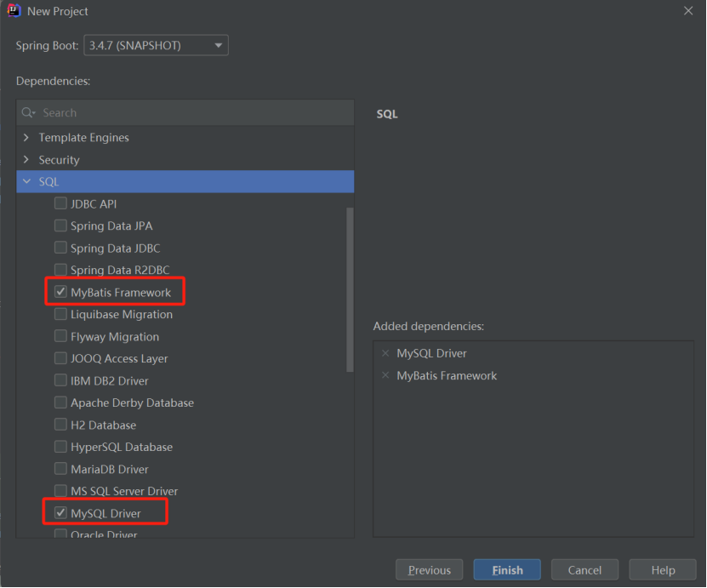Enable Liquibase Migration dependency
Viewport: 707px width, 588px height.
(x=60, y=314)
